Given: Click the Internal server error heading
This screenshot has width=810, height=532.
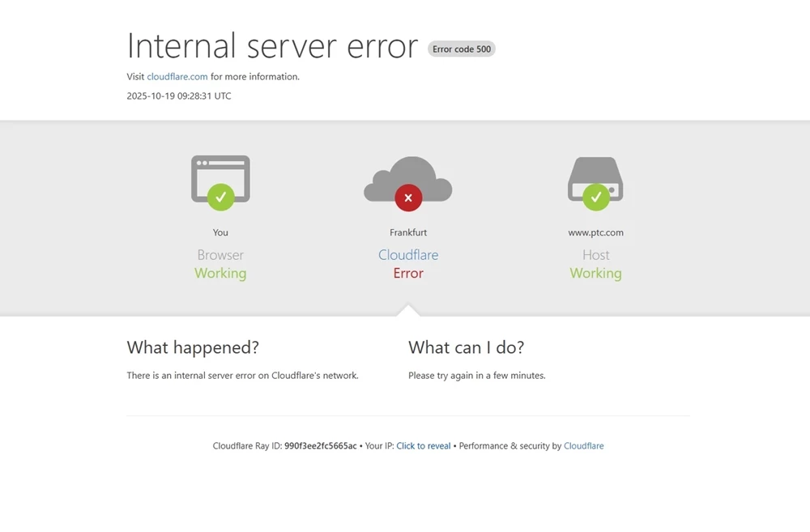Looking at the screenshot, I should 272,45.
